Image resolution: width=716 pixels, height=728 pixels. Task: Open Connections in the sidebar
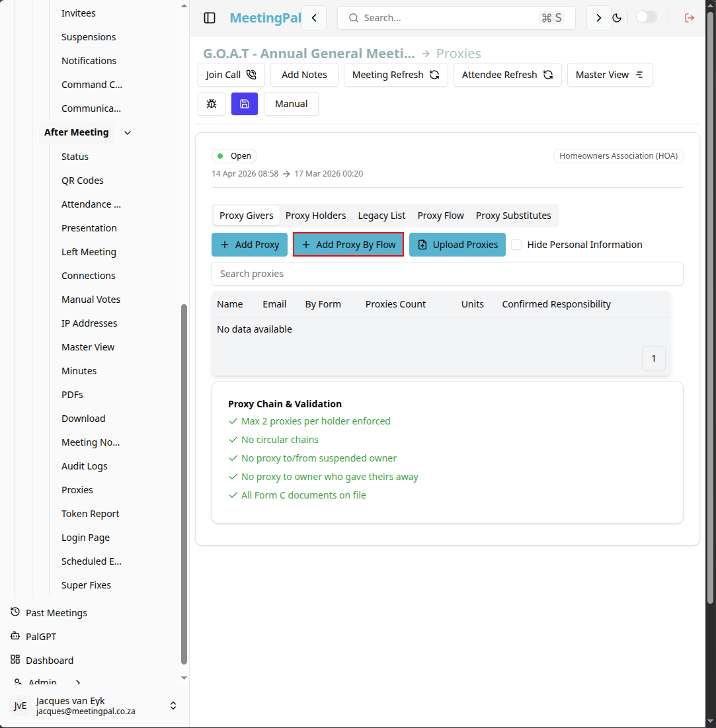(88, 276)
